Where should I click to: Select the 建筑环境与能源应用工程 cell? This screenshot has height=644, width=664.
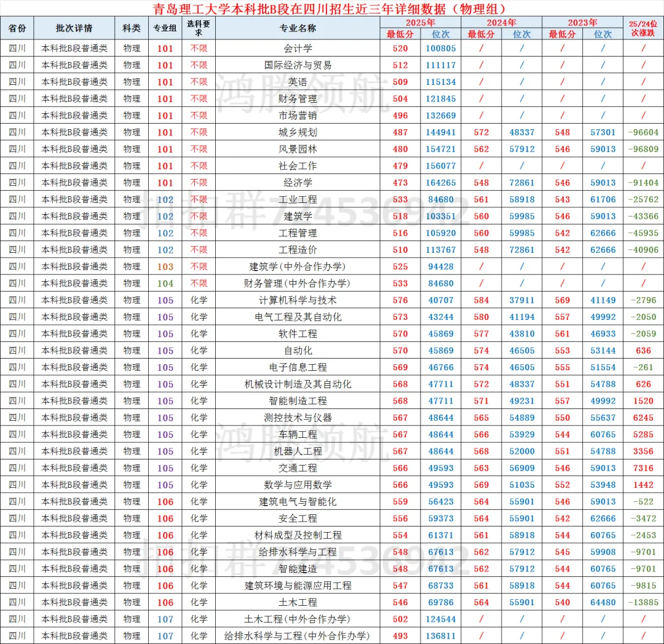298,585
